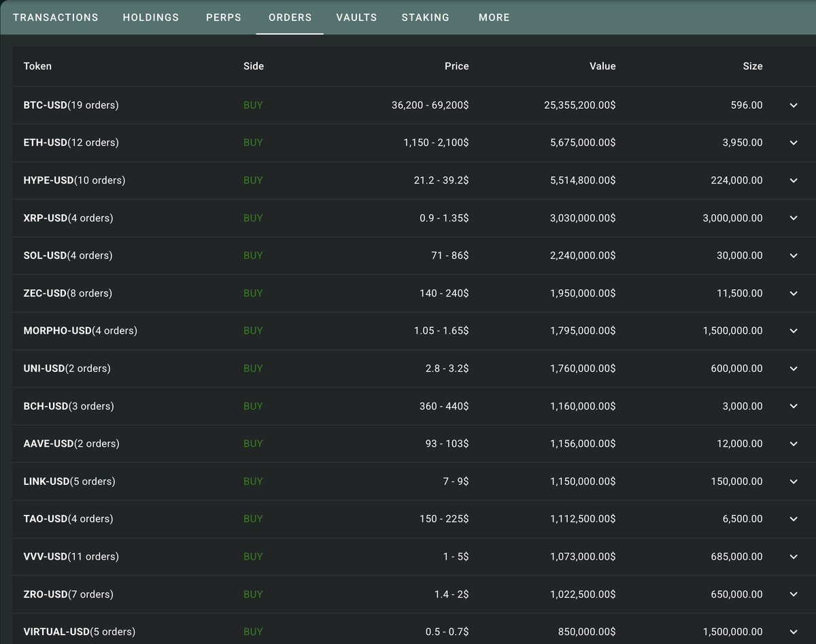Expand LINK-USD orders chevron
Image resolution: width=816 pixels, height=644 pixels.
coord(793,481)
